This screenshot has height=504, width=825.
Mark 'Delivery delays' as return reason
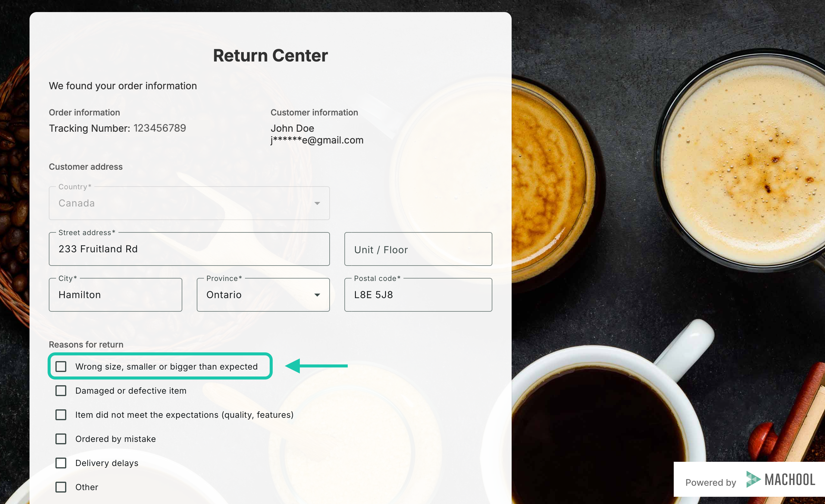[x=61, y=463]
